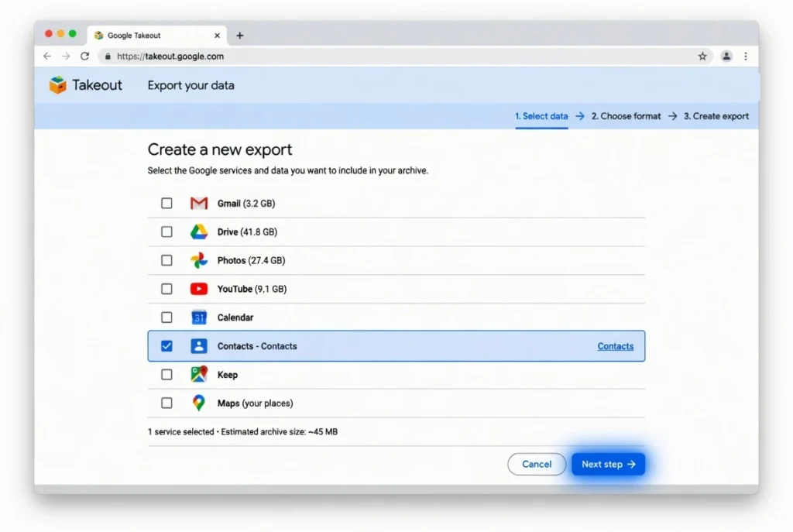Click the Takeout title text

97,85
